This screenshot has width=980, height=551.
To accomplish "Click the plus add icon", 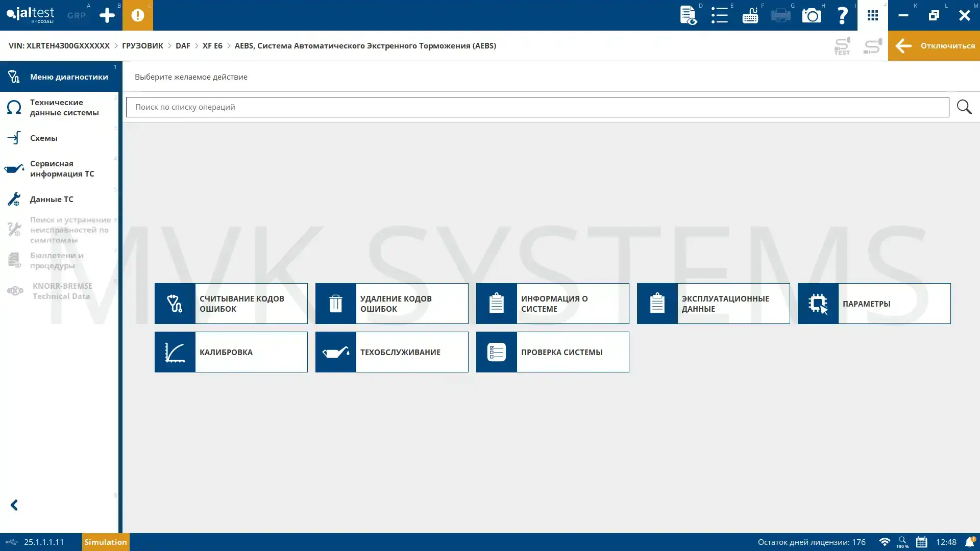I will (x=107, y=15).
